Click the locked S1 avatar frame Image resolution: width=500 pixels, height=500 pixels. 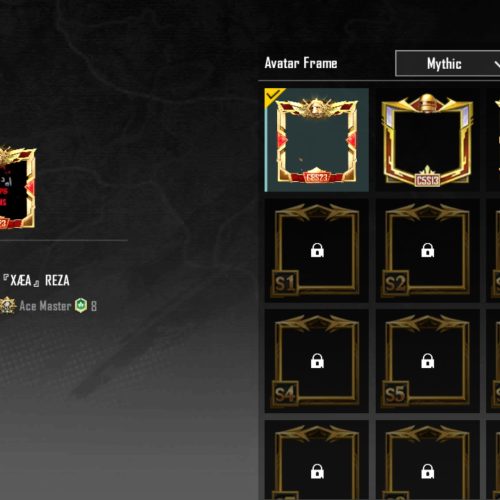(317, 251)
